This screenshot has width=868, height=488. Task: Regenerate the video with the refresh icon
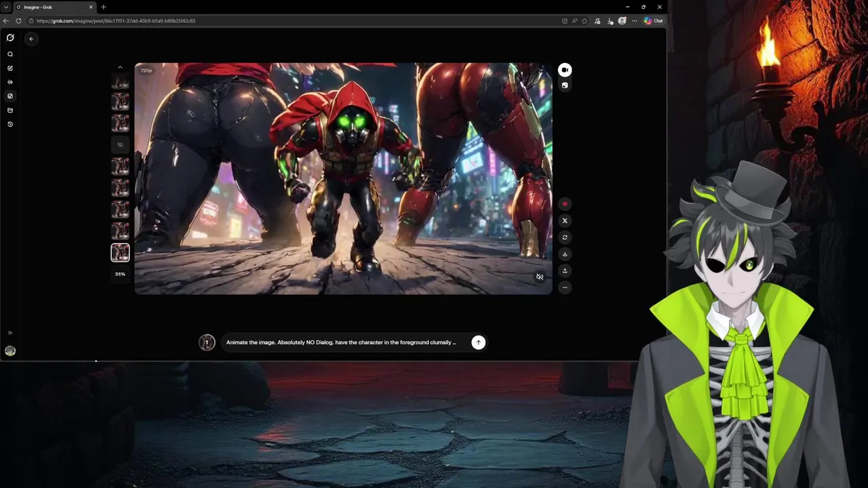pyautogui.click(x=564, y=237)
